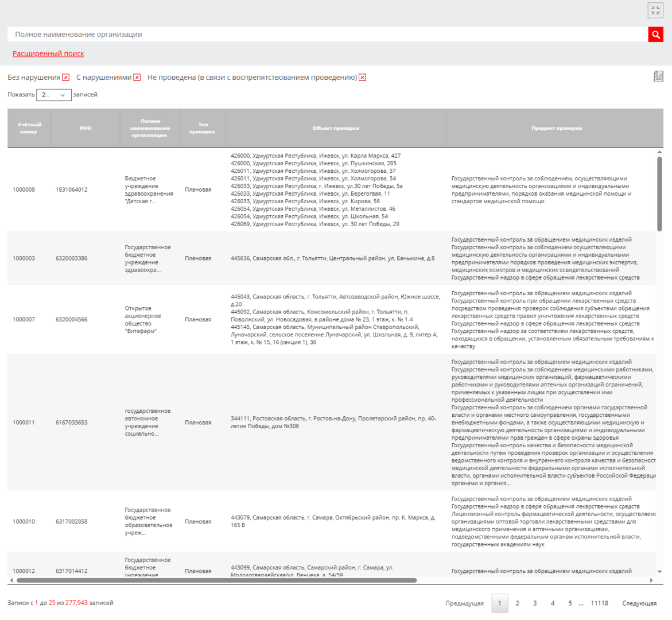Click the vertical scrollbar thumb of table
Image resolution: width=672 pixels, height=620 pixels.
(659, 194)
